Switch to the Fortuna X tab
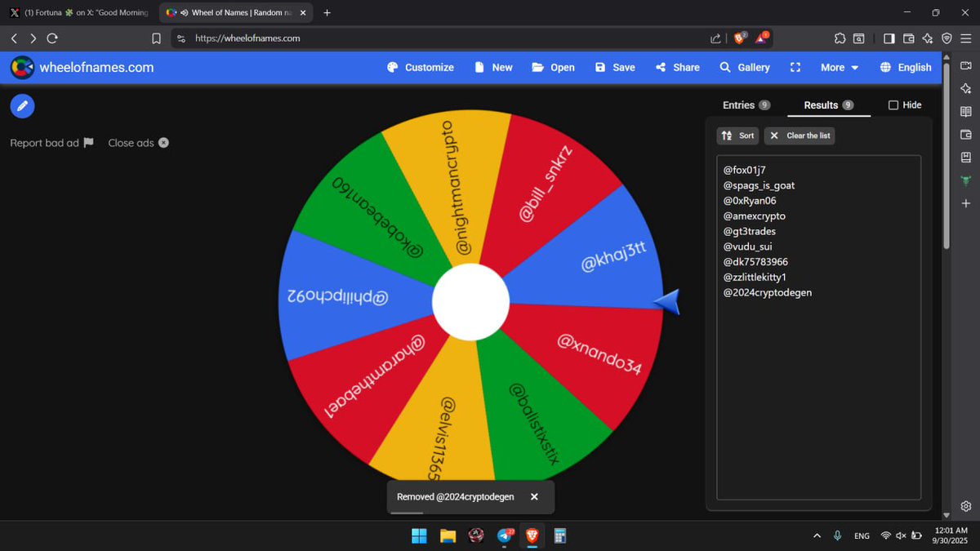This screenshot has width=980, height=551. point(79,13)
